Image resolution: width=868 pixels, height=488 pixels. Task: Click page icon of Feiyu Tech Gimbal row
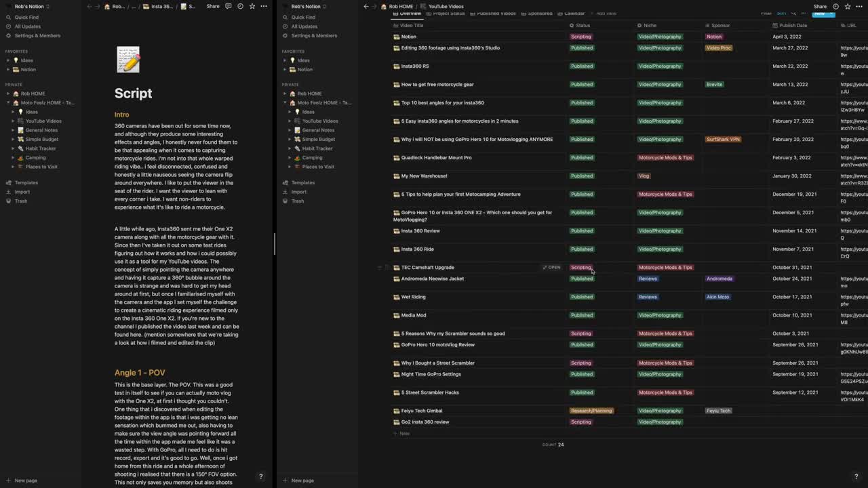[x=397, y=411]
